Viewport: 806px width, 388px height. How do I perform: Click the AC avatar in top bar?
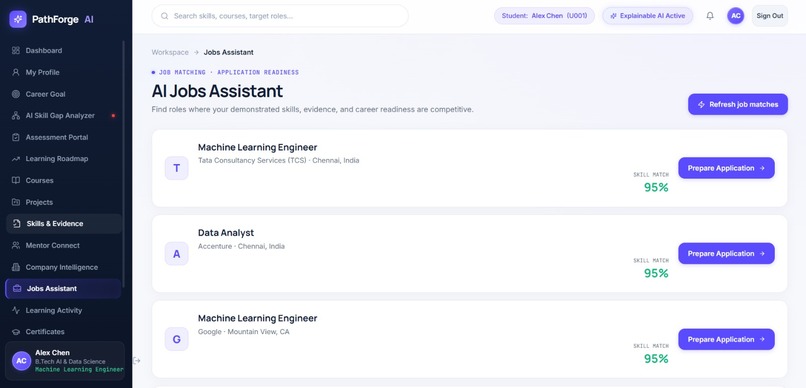click(736, 16)
